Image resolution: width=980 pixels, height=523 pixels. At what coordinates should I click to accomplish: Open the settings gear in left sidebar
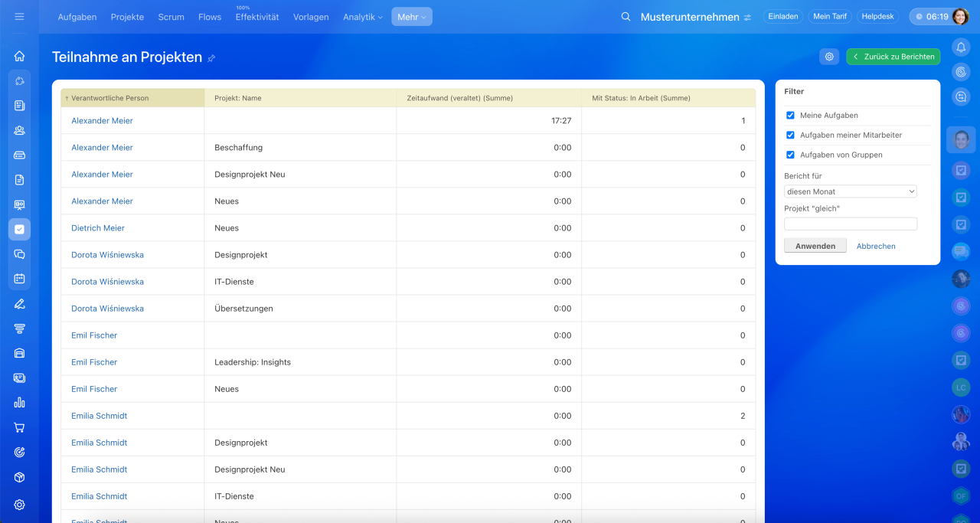coord(19,505)
